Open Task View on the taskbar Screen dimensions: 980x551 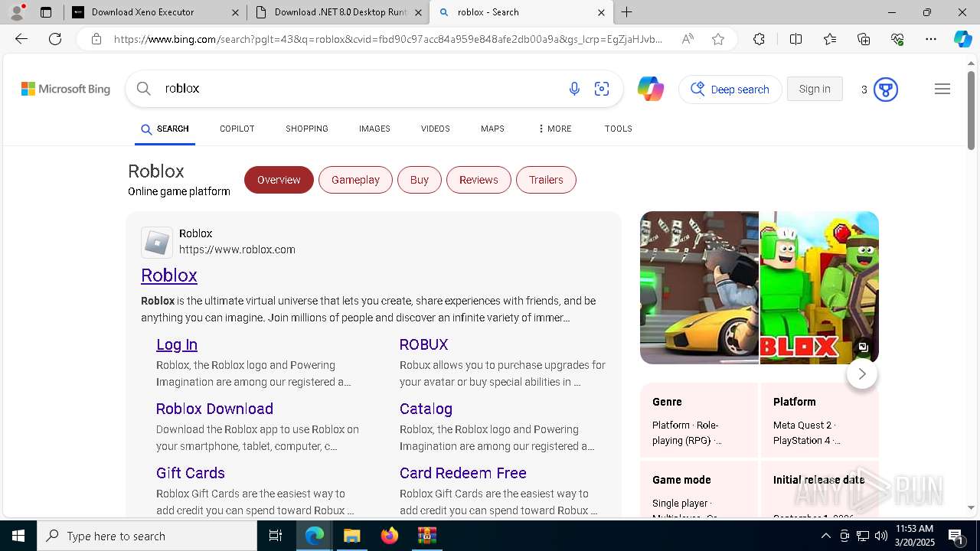pos(276,536)
